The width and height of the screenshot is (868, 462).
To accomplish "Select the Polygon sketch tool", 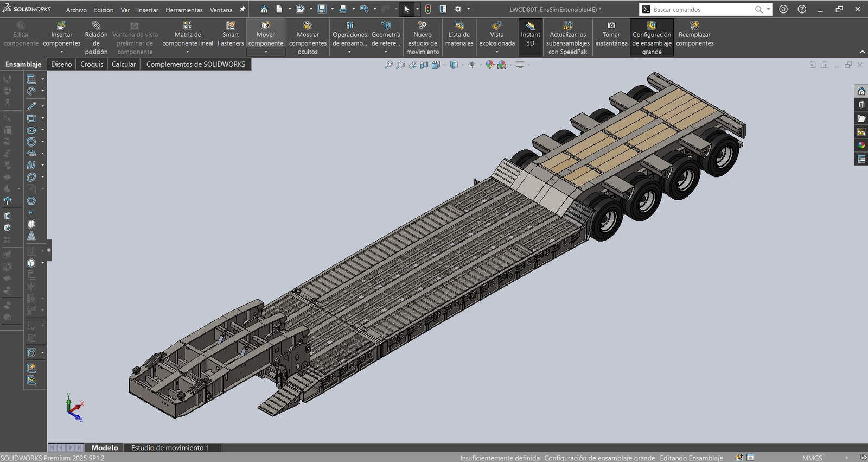I will (x=31, y=201).
